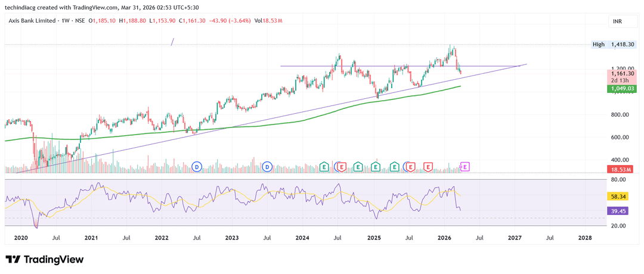Click the current price label 1,161.30
This screenshot has height=274, width=644.
pos(621,73)
